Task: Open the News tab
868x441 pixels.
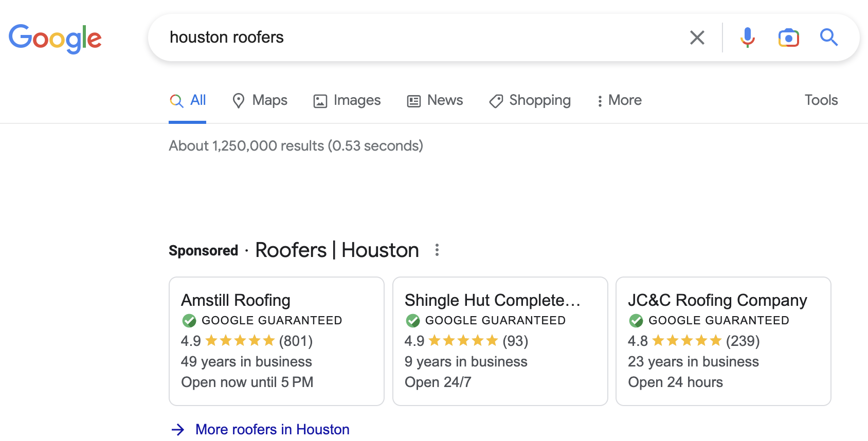Action: tap(435, 100)
